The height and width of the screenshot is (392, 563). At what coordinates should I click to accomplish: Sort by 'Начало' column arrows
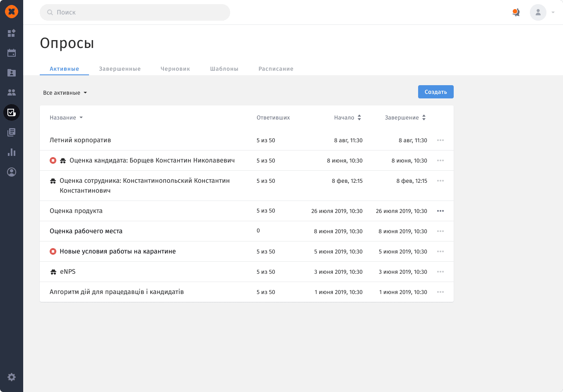pos(359,118)
